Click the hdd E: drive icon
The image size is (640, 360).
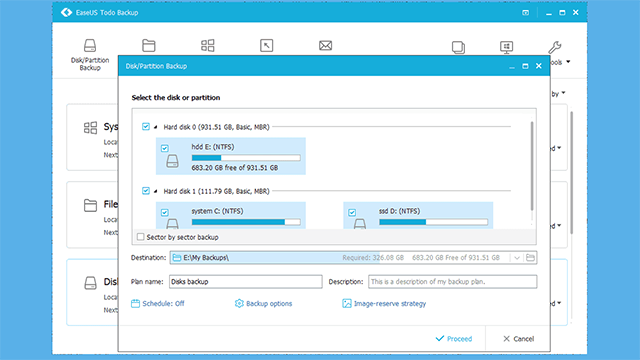coord(172,161)
